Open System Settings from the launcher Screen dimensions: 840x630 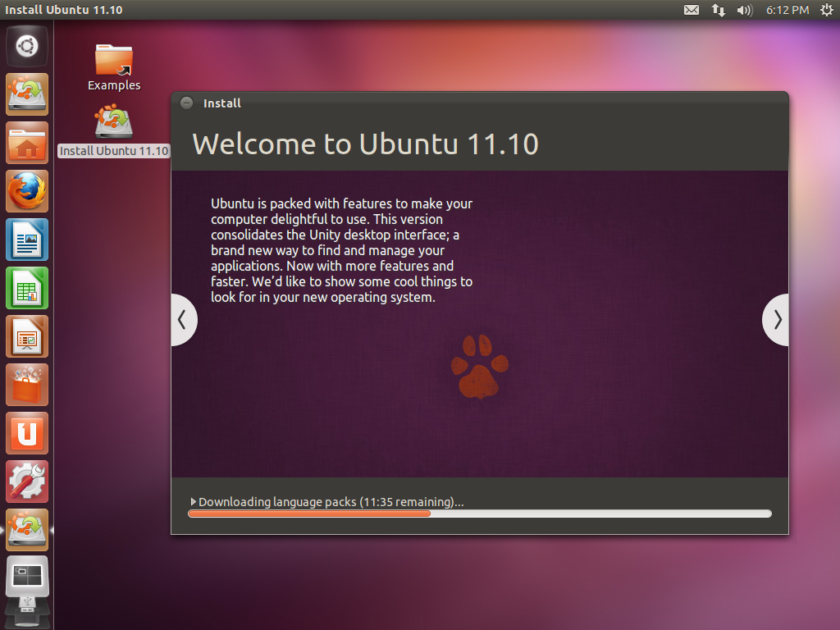[x=27, y=482]
